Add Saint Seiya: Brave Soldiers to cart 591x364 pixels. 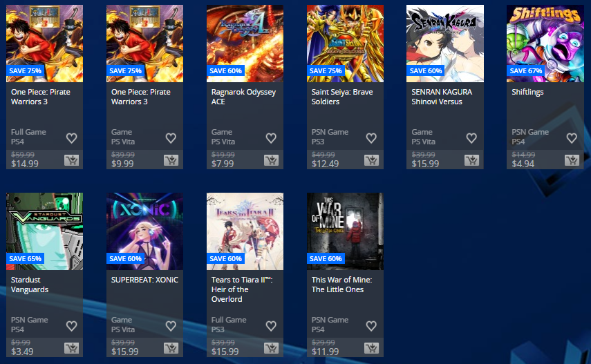pos(372,160)
